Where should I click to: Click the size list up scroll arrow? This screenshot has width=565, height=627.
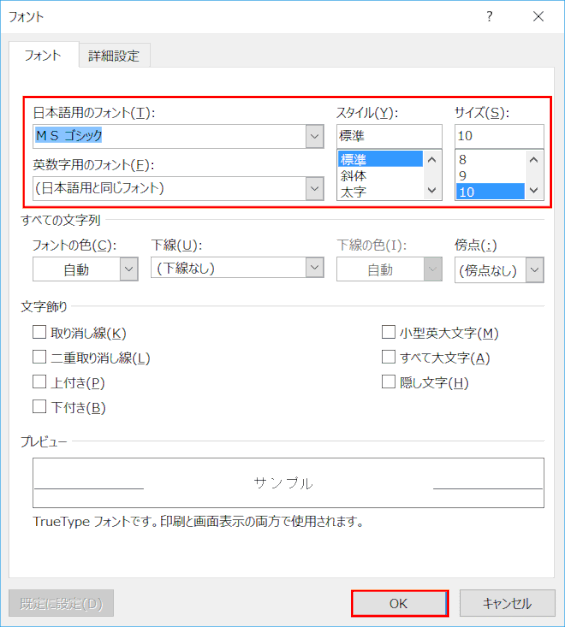[x=534, y=160]
